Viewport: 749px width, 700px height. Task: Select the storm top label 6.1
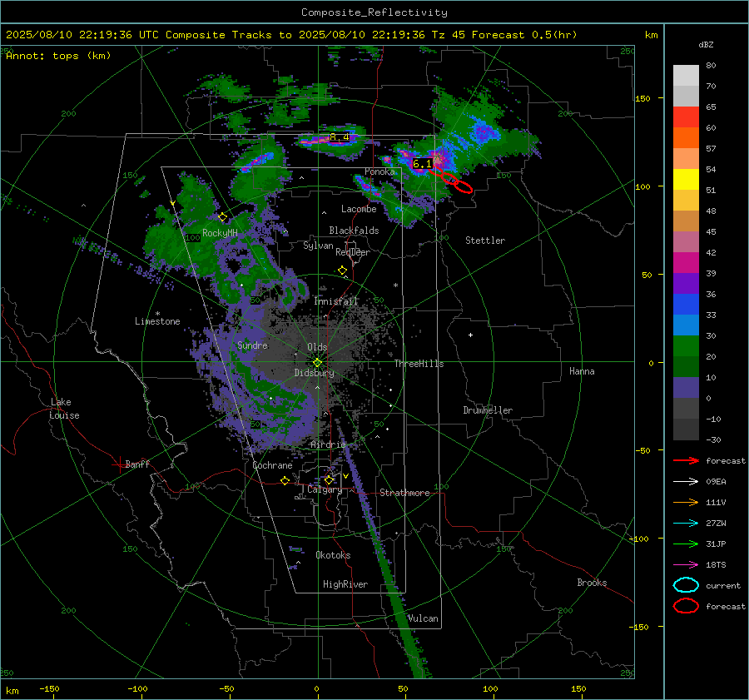click(422, 164)
